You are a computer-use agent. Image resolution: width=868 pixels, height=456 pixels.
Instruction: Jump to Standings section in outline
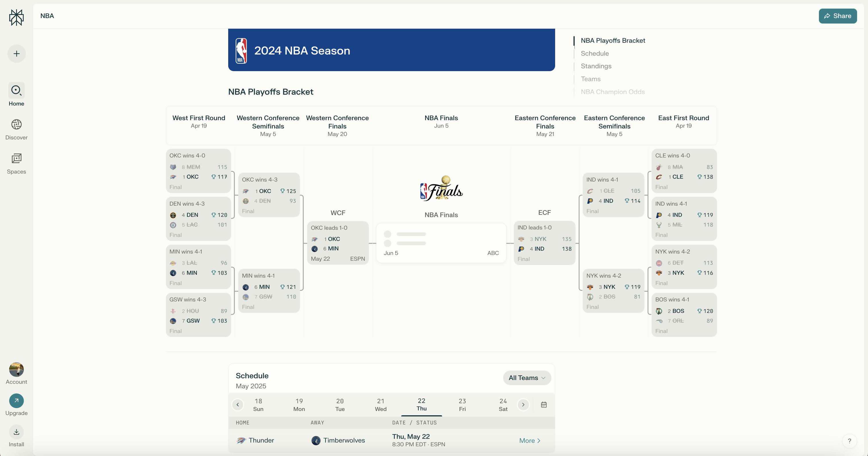[x=596, y=66]
